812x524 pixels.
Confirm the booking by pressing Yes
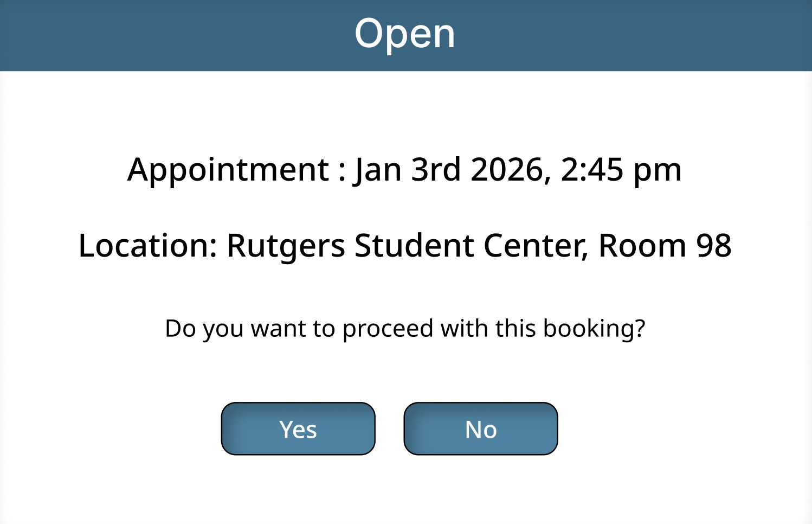(x=298, y=429)
